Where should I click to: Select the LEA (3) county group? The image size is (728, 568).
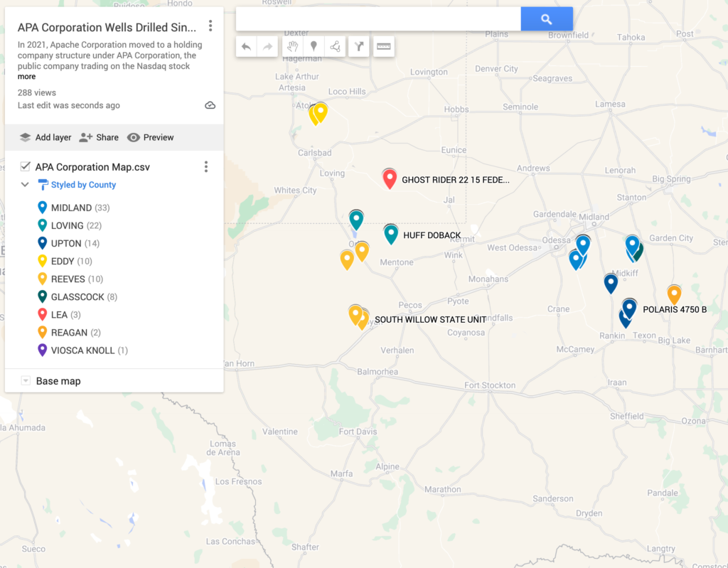point(59,315)
